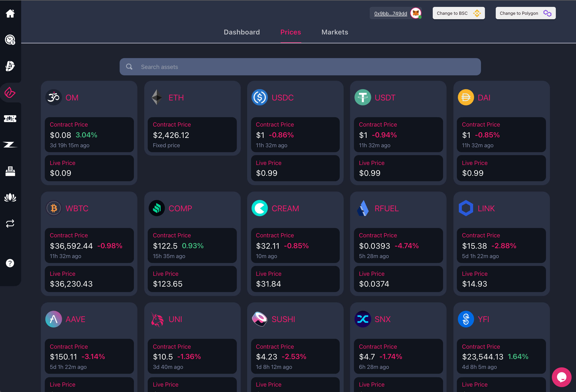Viewport: 576px width, 392px height.
Task: Click the AAVE asset name
Action: pyautogui.click(x=75, y=319)
